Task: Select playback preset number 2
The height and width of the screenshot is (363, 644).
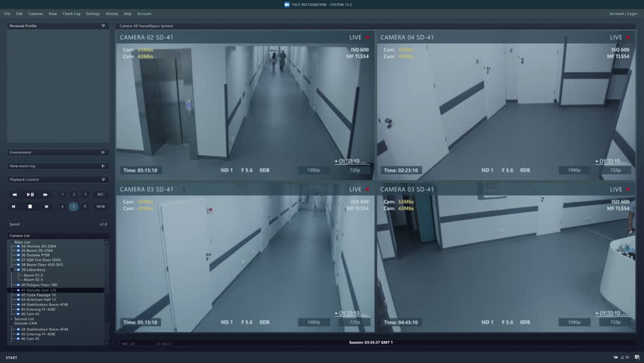Action: tap(73, 194)
